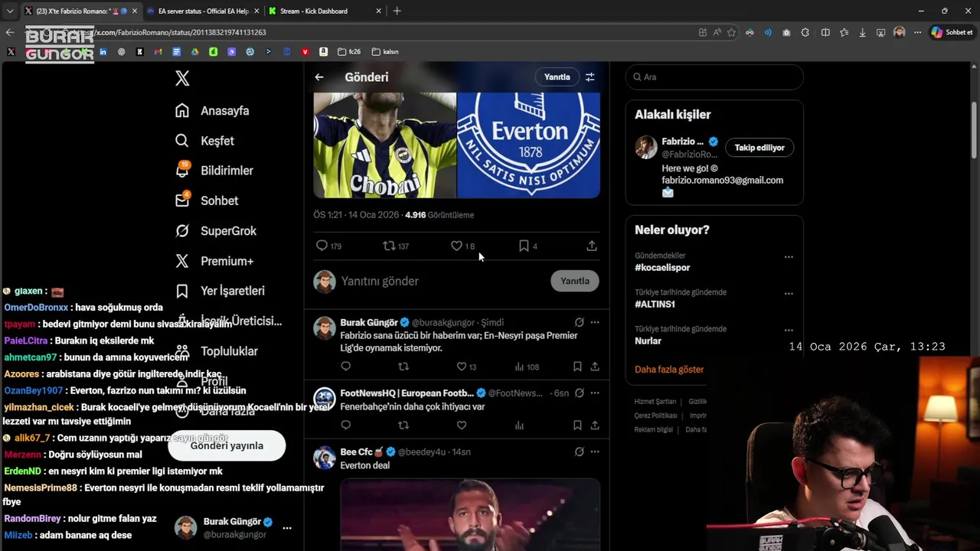This screenshot has width=980, height=551.
Task: Click the grey Yanıtla submit button
Action: (575, 281)
